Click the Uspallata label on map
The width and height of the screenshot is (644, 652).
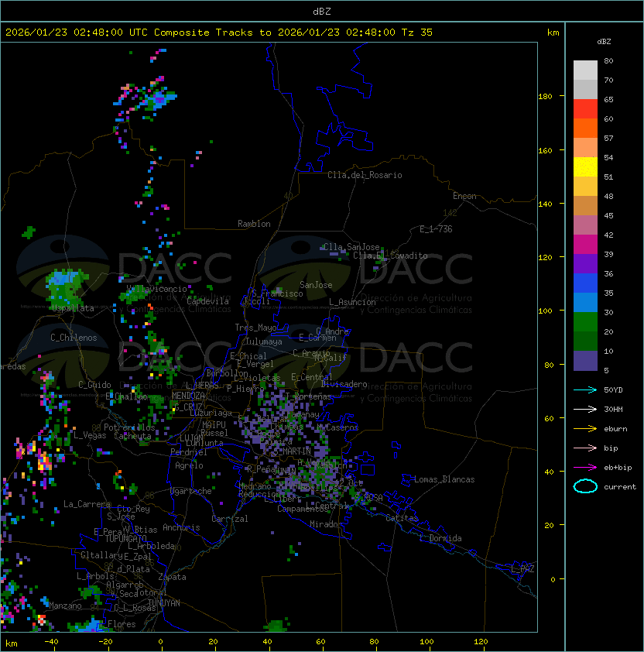click(x=74, y=308)
